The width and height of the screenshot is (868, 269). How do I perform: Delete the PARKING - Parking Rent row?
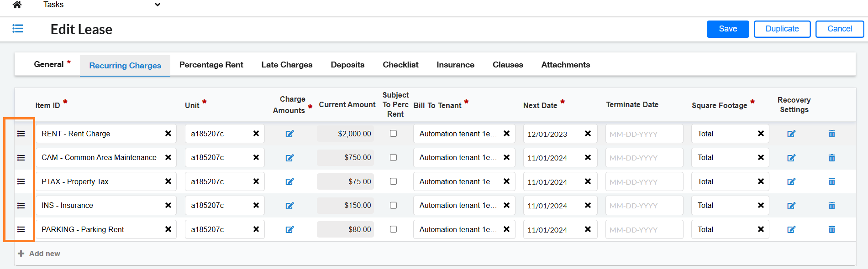click(x=832, y=229)
